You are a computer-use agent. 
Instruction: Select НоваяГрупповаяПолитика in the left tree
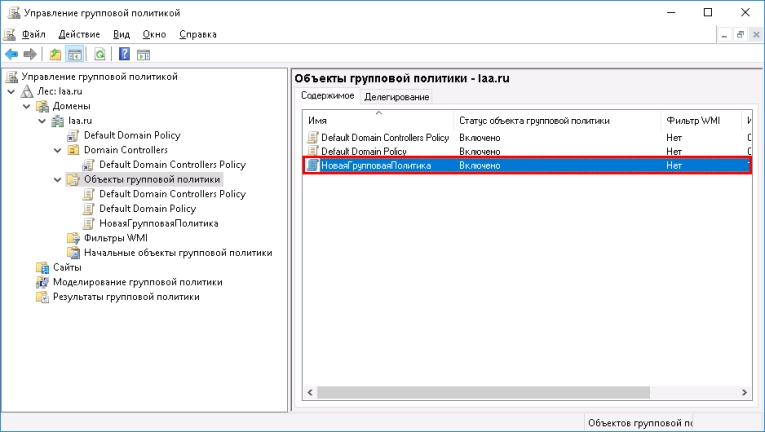tap(158, 223)
